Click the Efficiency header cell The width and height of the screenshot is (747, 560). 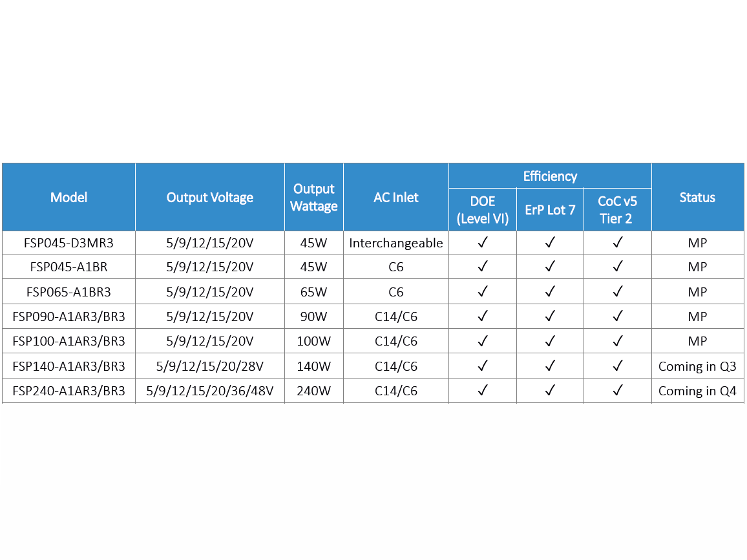point(550,176)
